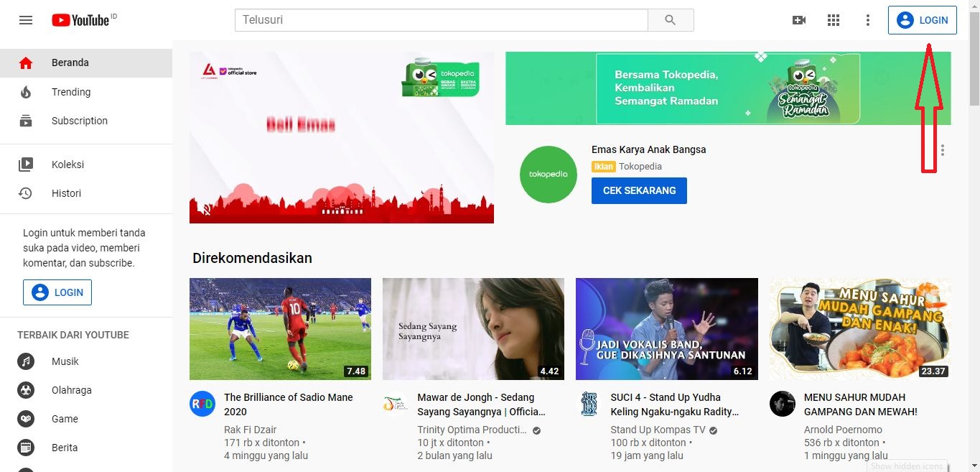The height and width of the screenshot is (472, 980).
Task: Click the Trinity Optima Production avatar
Action: click(x=396, y=404)
